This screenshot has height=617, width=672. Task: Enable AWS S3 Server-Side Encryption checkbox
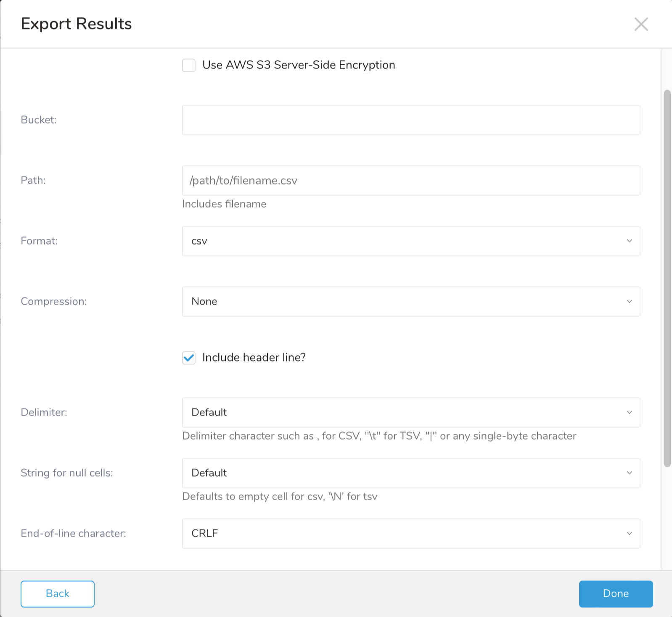(189, 66)
